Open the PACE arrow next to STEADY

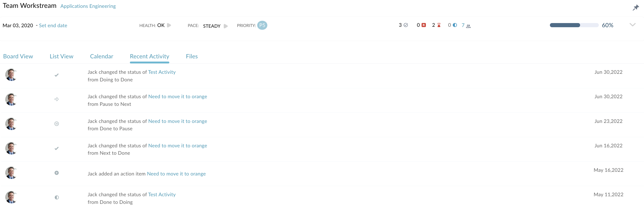[226, 26]
